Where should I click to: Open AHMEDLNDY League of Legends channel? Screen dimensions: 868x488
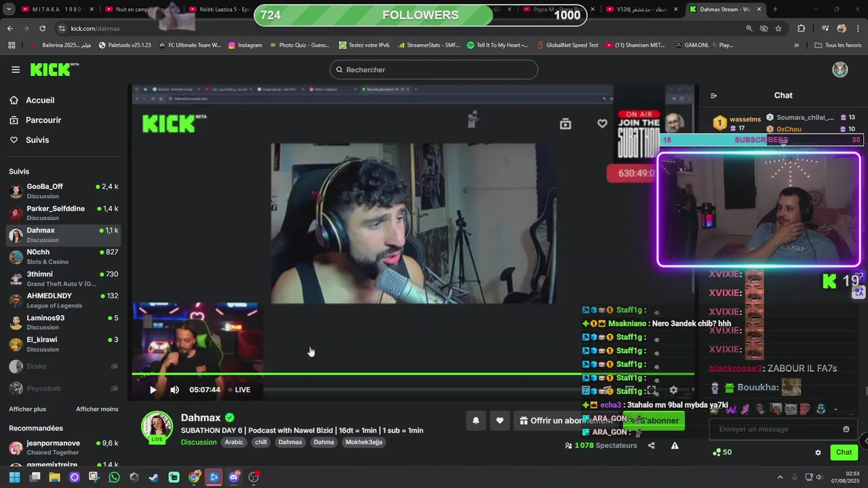[x=64, y=300]
